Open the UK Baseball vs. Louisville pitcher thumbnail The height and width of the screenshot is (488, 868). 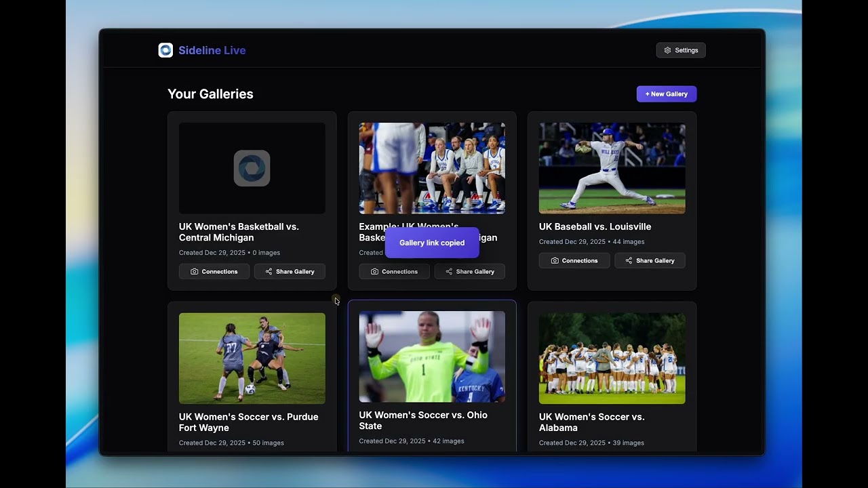[612, 168]
